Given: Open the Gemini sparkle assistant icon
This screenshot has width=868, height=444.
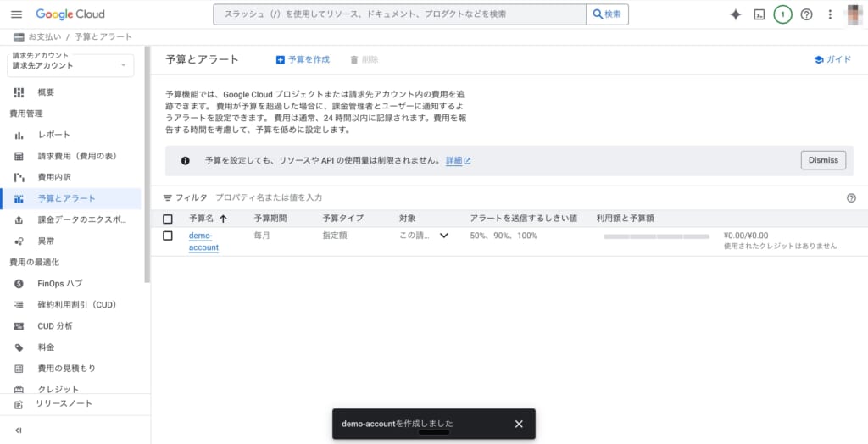Looking at the screenshot, I should point(735,14).
